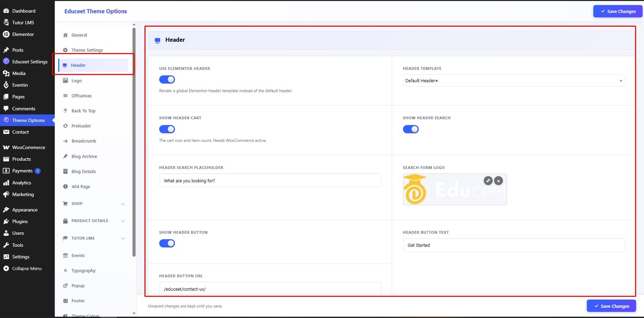
Task: Open the Blog Archive options tab
Action: pyautogui.click(x=93, y=156)
